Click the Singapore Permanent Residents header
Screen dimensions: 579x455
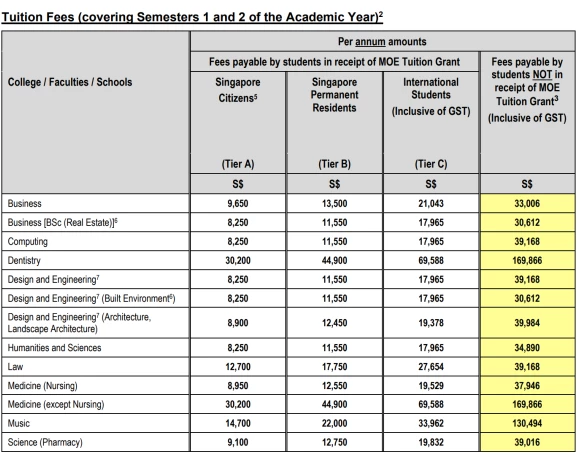(334, 95)
